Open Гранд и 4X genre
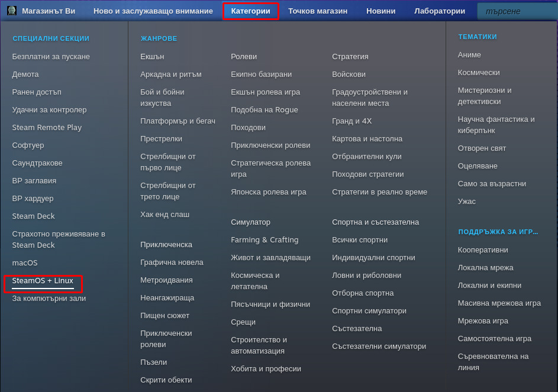Screen dimensions: 558x392 pos(352,121)
